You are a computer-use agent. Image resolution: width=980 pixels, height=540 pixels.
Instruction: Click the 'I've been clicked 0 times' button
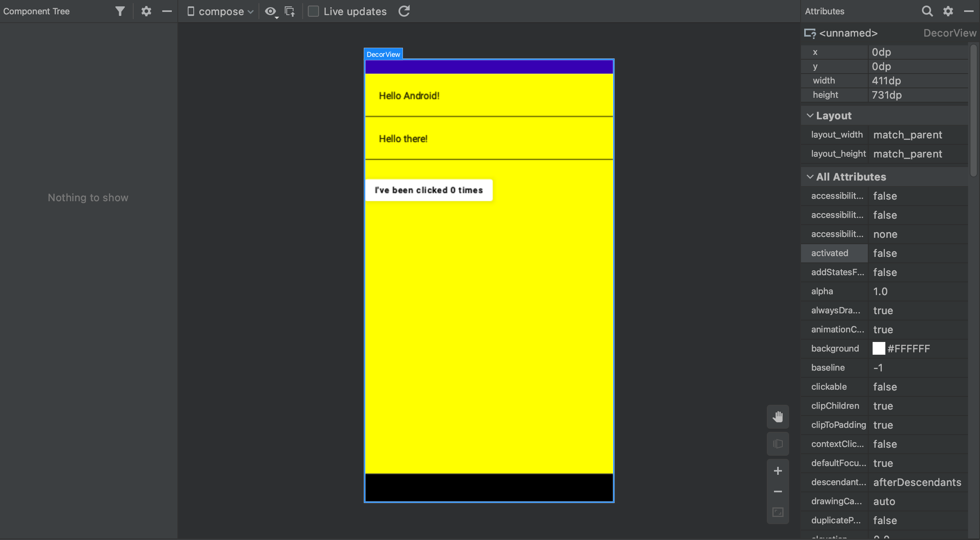point(429,190)
